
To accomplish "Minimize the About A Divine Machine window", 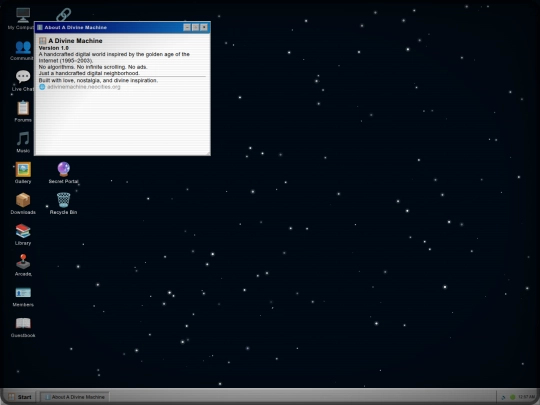I will coord(187,27).
